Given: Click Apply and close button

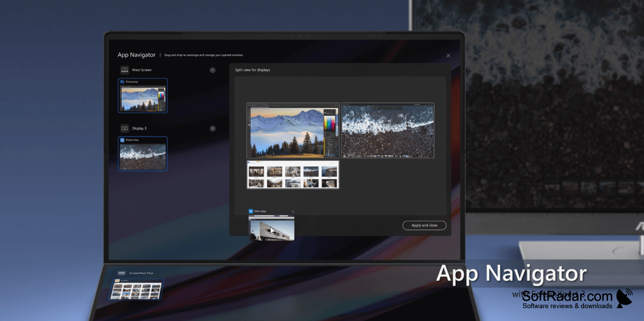Looking at the screenshot, I should [x=425, y=225].
